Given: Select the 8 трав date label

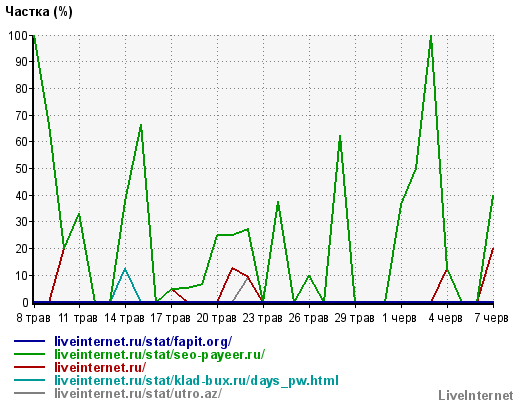Looking at the screenshot, I should tap(33, 318).
